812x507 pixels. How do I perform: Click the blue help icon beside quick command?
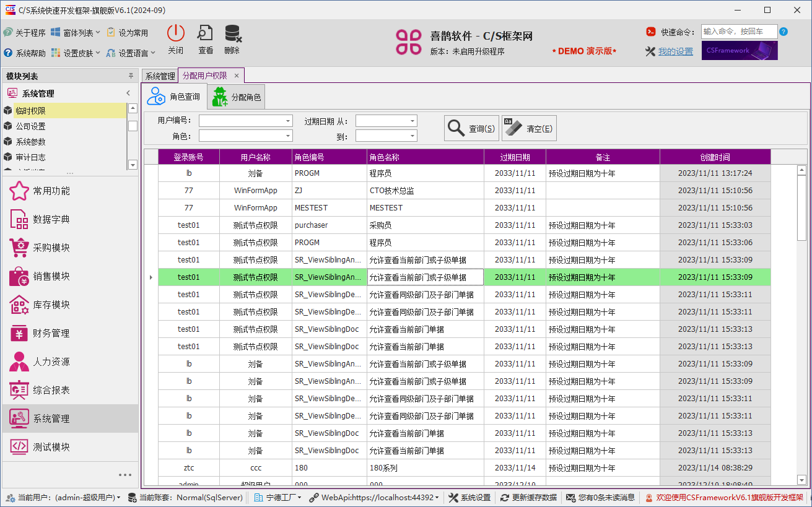point(784,32)
